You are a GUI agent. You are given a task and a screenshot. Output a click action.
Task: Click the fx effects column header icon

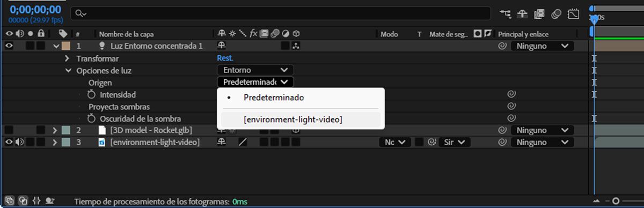[x=254, y=34]
